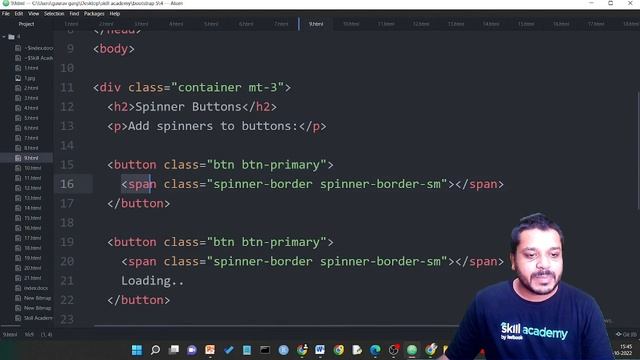Click the Git status bar indicator

point(626,335)
